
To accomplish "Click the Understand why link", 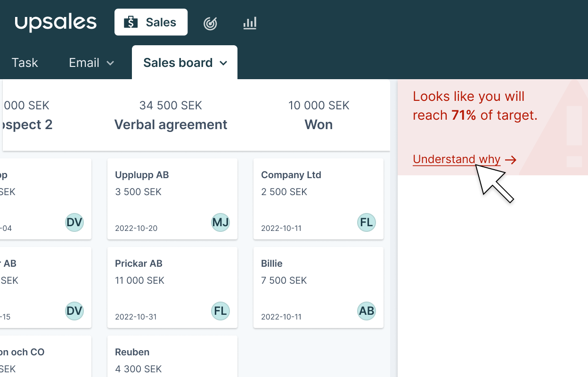I will (456, 159).
